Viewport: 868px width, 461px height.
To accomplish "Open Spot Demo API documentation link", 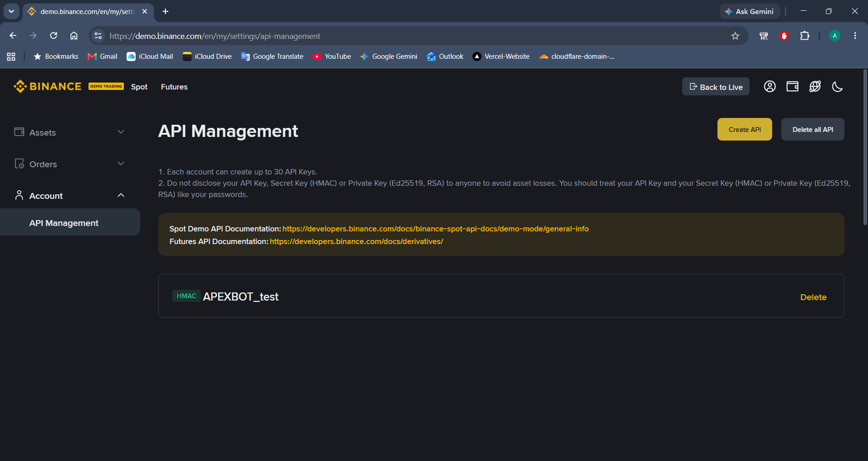I will tap(435, 229).
